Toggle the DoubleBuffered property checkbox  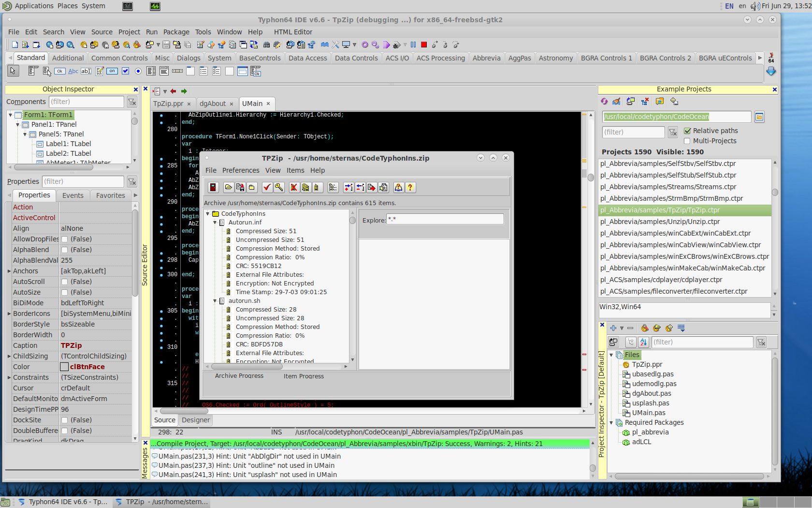64,431
